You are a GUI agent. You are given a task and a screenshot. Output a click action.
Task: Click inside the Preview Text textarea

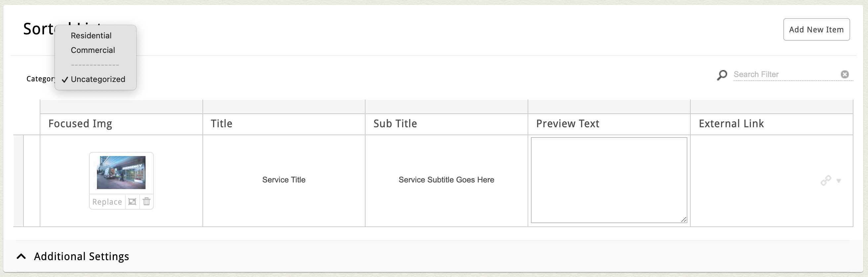tap(609, 180)
